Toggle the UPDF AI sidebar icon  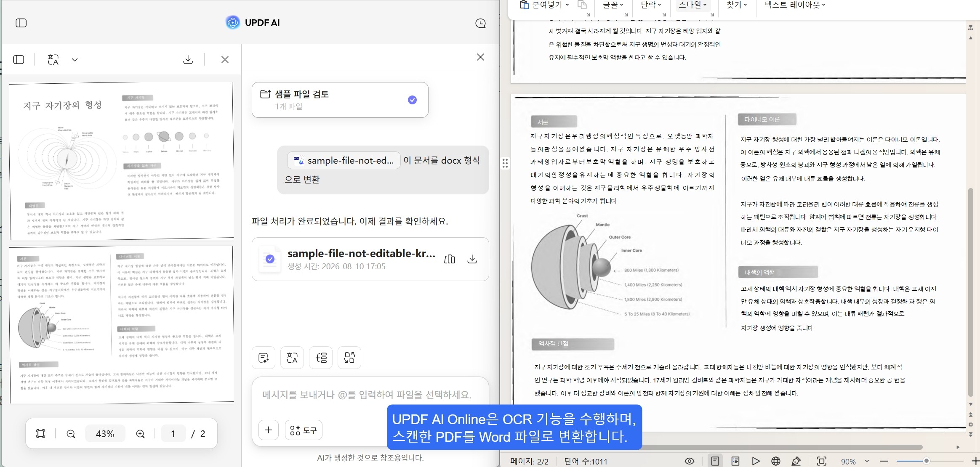[x=21, y=23]
